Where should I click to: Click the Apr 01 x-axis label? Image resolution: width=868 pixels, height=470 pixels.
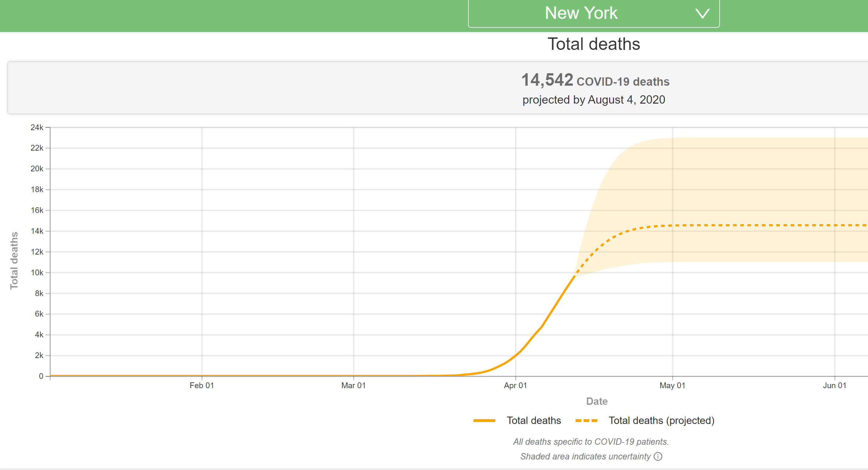click(x=515, y=386)
